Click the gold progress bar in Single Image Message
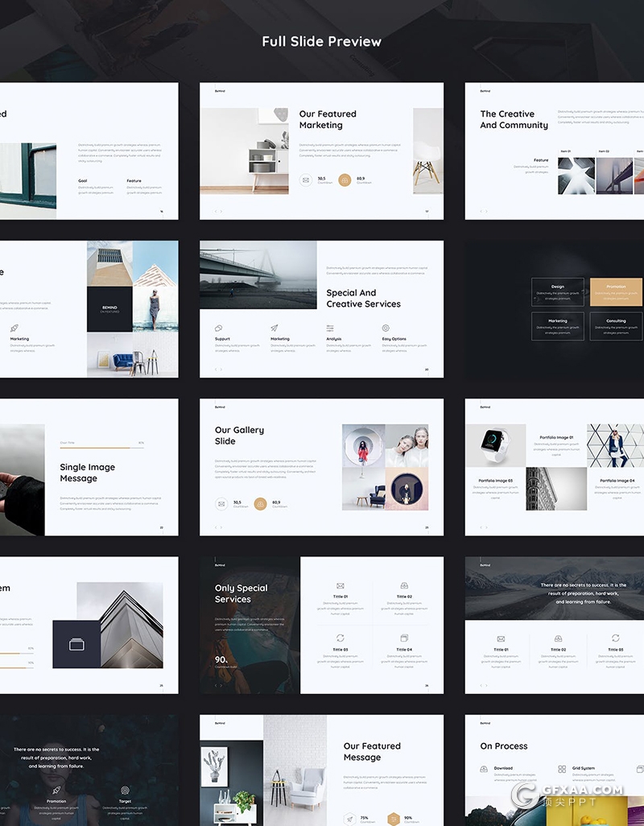This screenshot has height=826, width=644. coord(95,448)
